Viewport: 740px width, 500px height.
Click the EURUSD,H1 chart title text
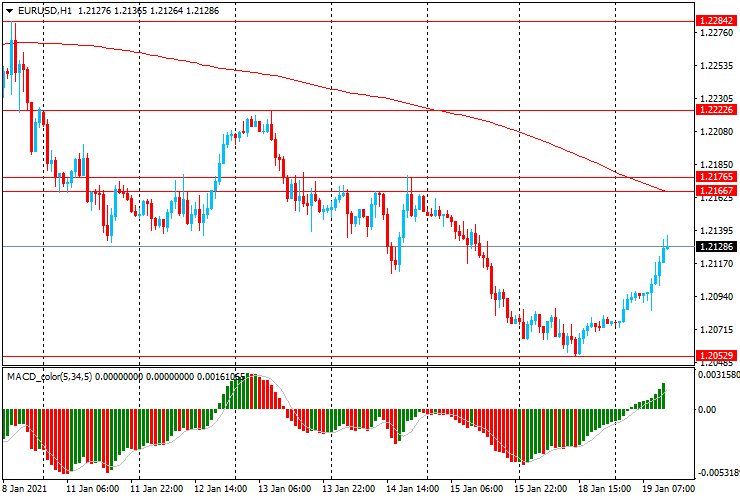[x=45, y=10]
